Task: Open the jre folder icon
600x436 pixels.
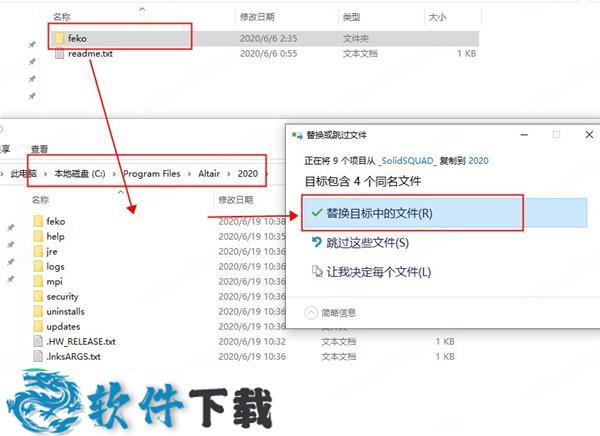Action: [x=38, y=251]
